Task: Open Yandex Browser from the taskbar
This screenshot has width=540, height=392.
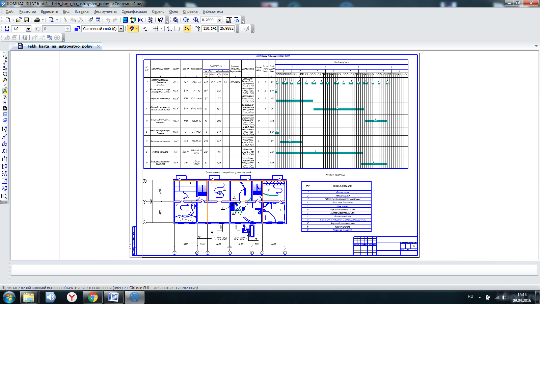Action: [72, 297]
